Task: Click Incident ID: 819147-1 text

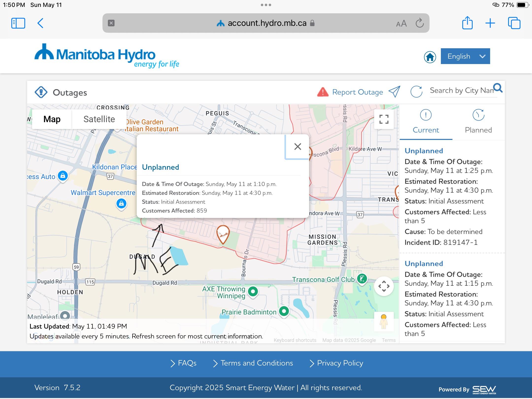Action: click(441, 242)
